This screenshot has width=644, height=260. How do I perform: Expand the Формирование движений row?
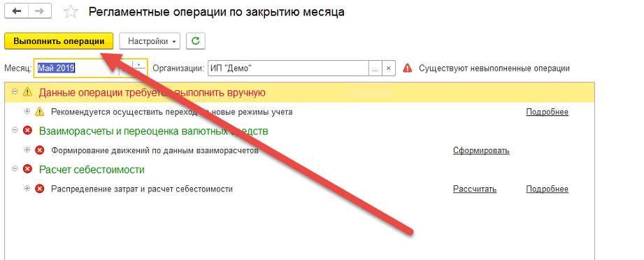click(x=27, y=150)
